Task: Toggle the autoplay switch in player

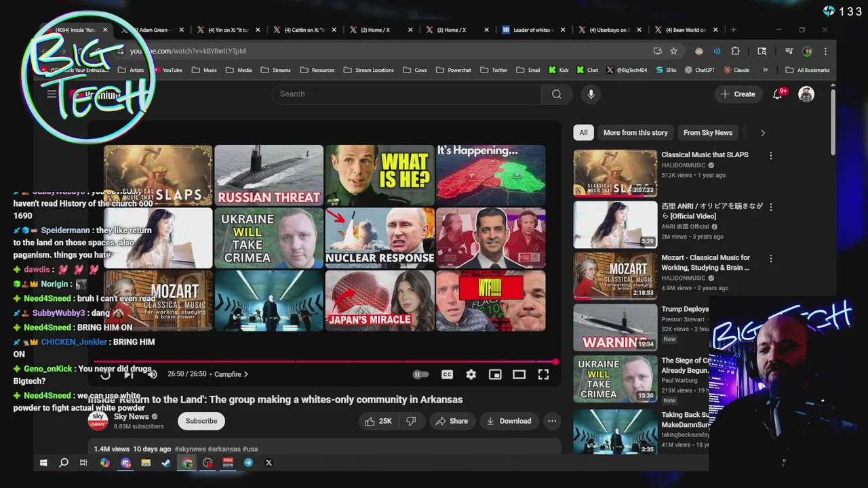Action: click(420, 374)
